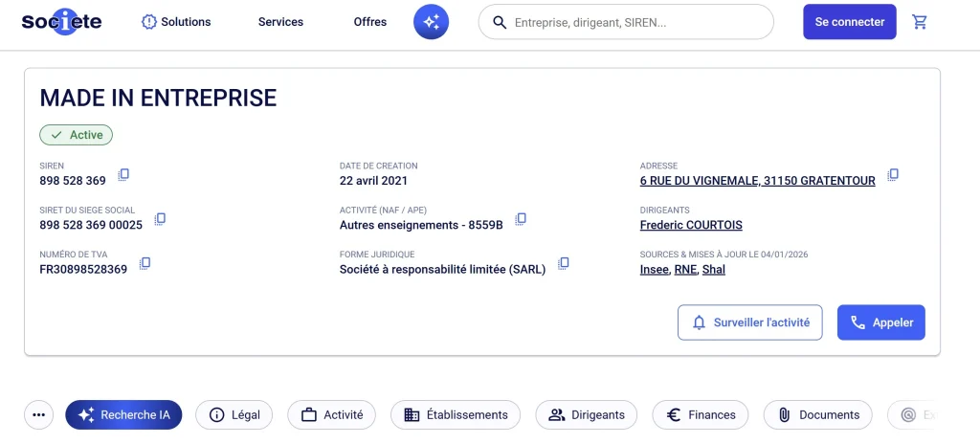The image size is (980, 444).
Task: Focus the Entreprise, dirigeant, SIREN search field
Action: click(626, 22)
